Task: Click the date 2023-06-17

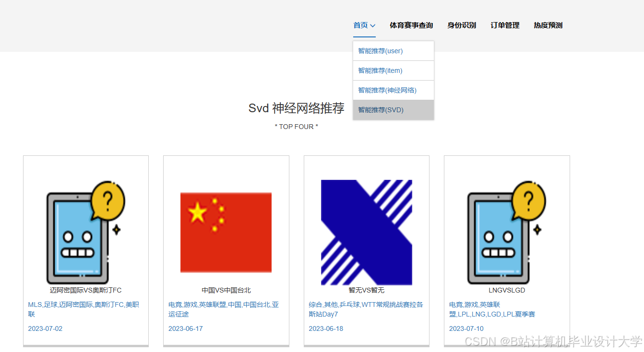Action: pos(186,329)
